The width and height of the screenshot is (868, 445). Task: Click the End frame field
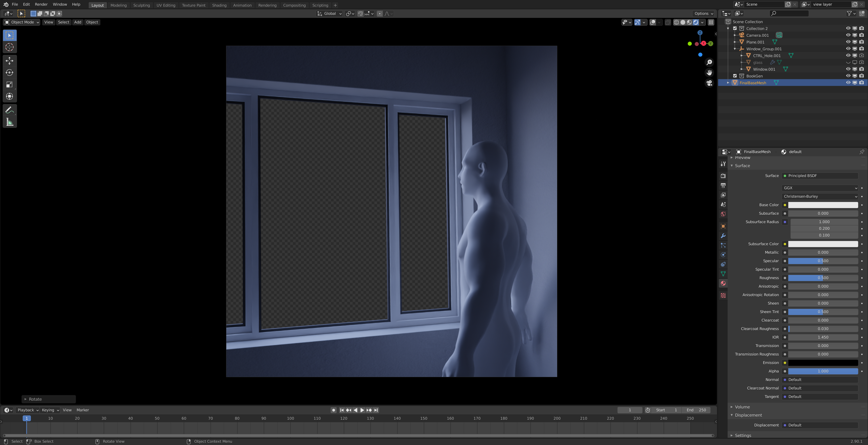pos(696,410)
